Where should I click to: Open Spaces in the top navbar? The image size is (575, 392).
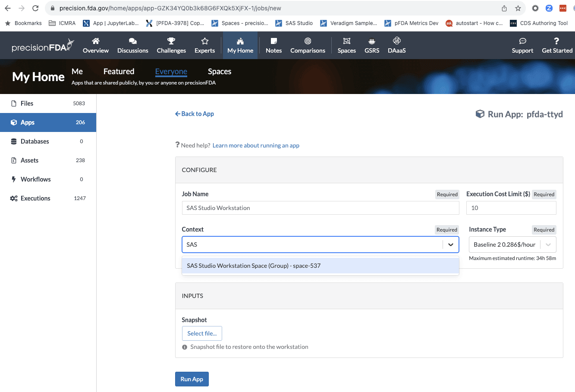[347, 45]
